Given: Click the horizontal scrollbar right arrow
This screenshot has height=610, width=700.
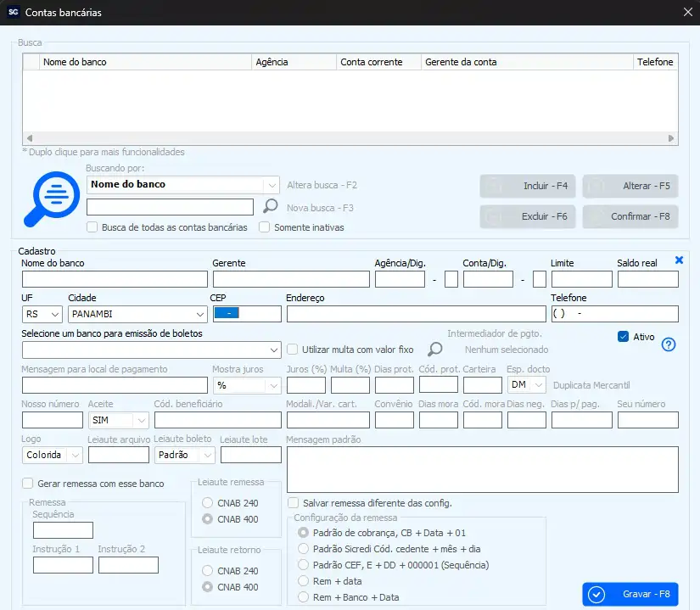Looking at the screenshot, I should click(672, 138).
